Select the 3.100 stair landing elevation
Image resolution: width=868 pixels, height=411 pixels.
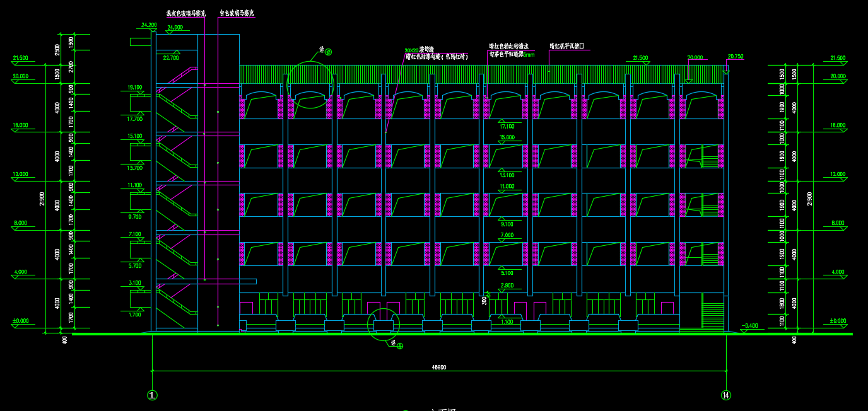[x=135, y=283]
